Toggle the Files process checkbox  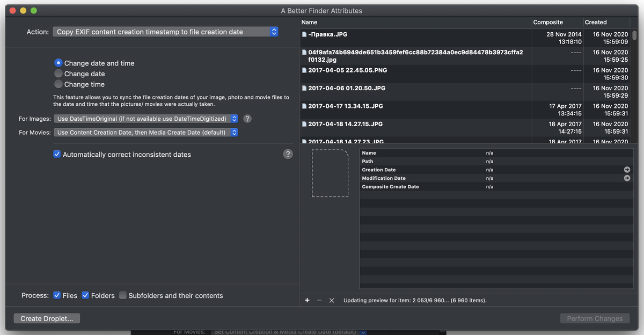[57, 295]
